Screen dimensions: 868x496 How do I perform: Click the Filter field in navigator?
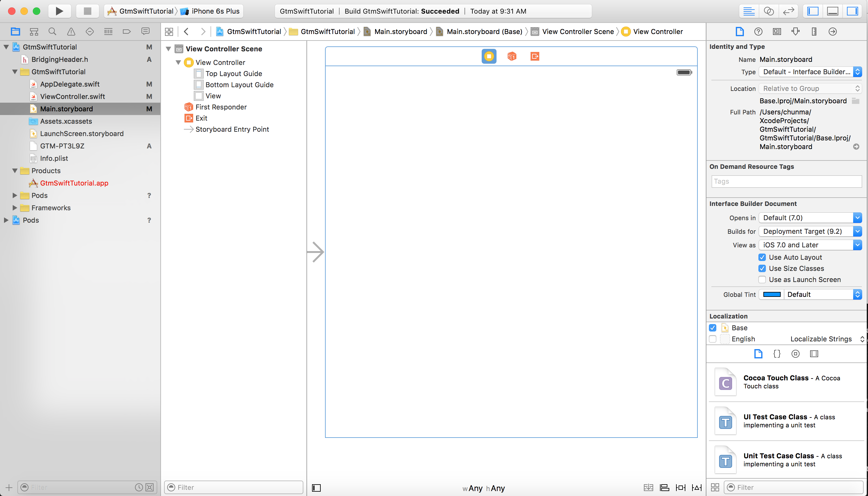(84, 487)
